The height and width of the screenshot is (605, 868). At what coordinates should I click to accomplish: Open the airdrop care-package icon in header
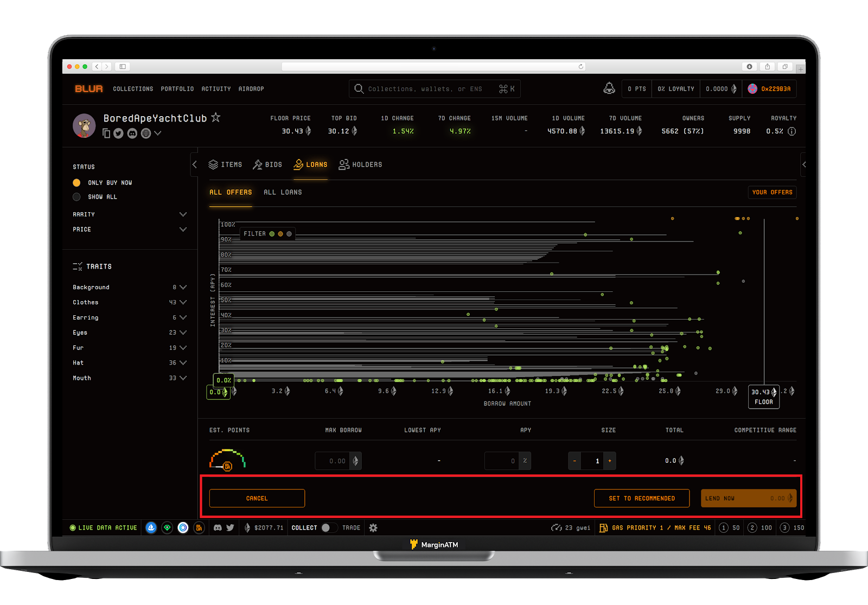pos(609,88)
